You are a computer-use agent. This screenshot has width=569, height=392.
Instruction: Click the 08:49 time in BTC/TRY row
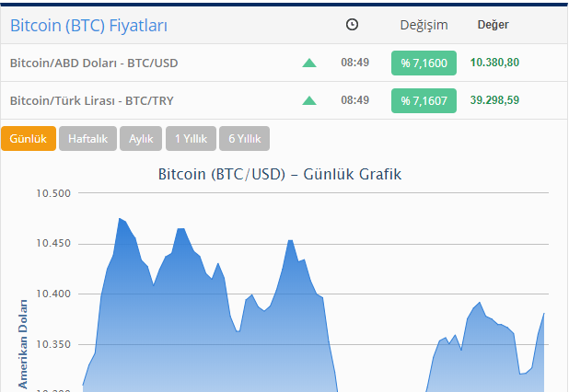tap(354, 100)
